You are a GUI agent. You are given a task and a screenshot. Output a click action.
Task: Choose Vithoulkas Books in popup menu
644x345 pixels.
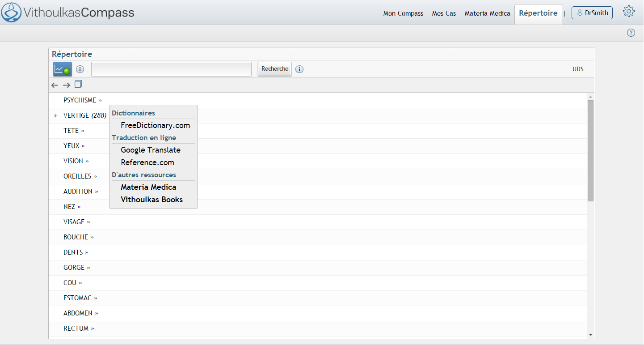[x=152, y=200]
